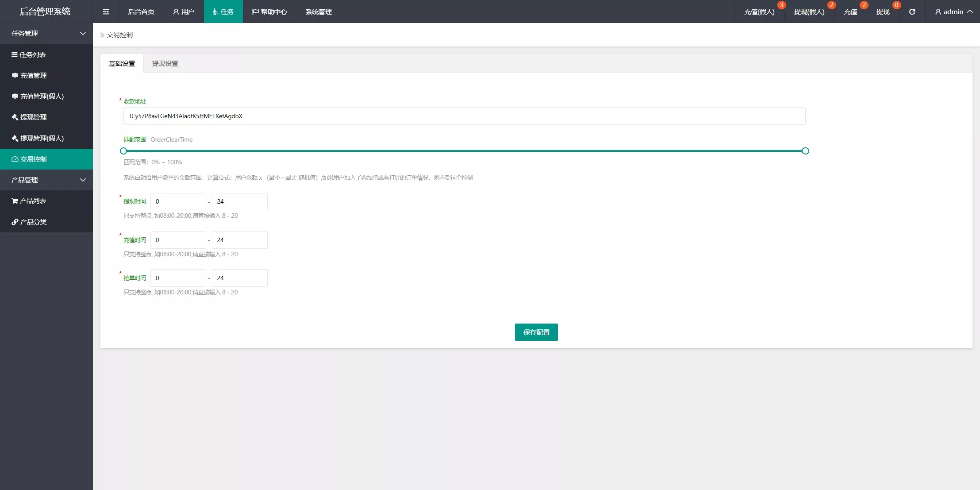Open 提现 notification with badge 0
The width and height of the screenshot is (980, 490).
point(883,12)
